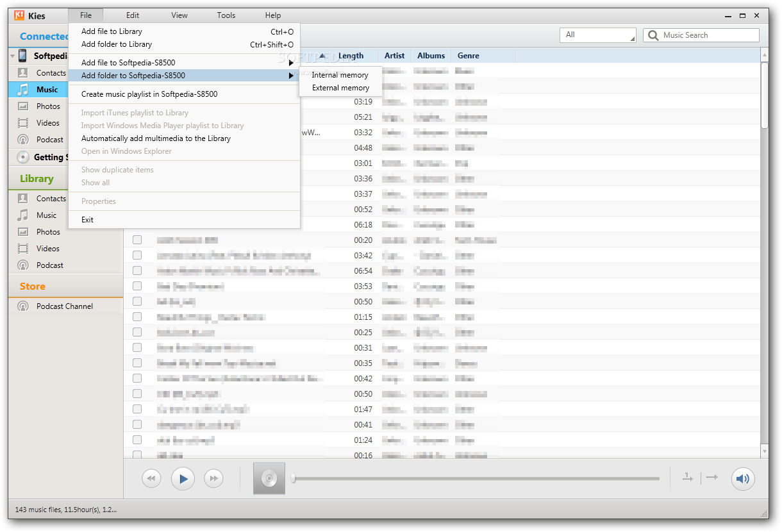Tick checkbox of the 01:15 track
The image size is (782, 532).
(x=137, y=317)
